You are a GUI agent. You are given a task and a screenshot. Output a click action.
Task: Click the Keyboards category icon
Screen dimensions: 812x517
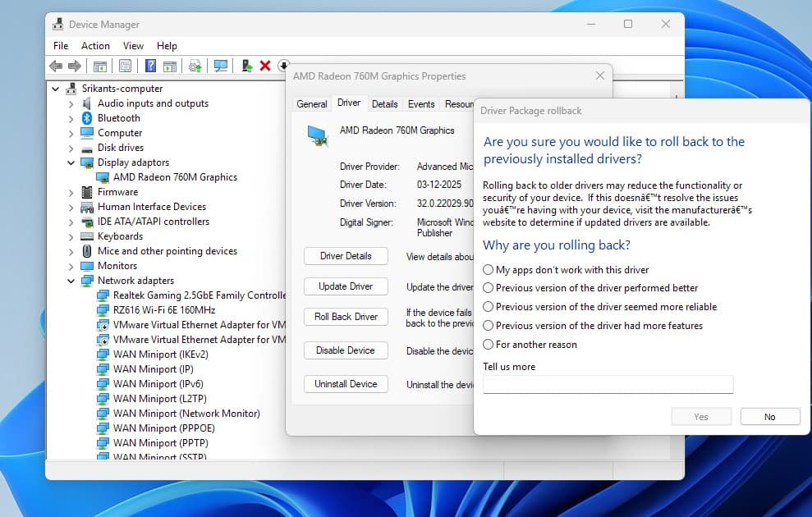(x=87, y=236)
